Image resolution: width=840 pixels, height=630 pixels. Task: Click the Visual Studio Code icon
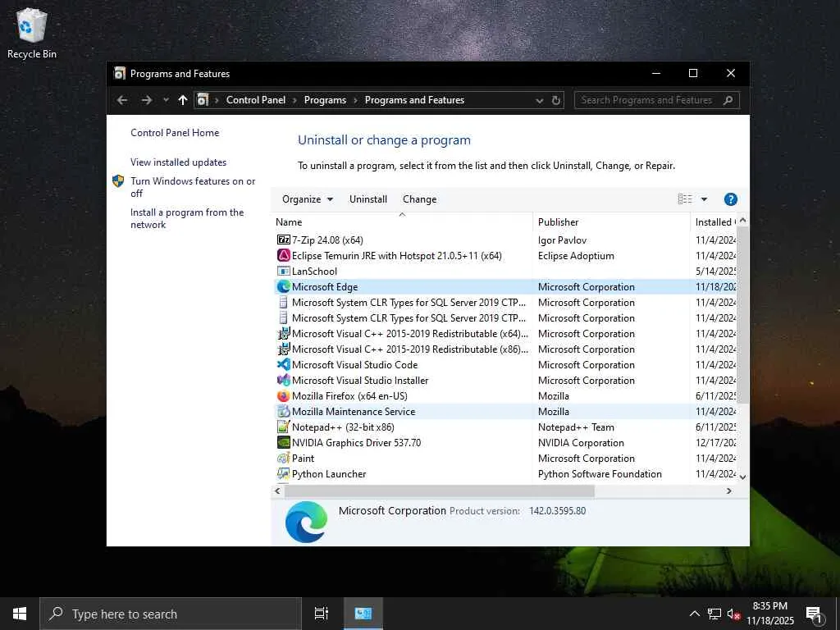pyautogui.click(x=283, y=365)
